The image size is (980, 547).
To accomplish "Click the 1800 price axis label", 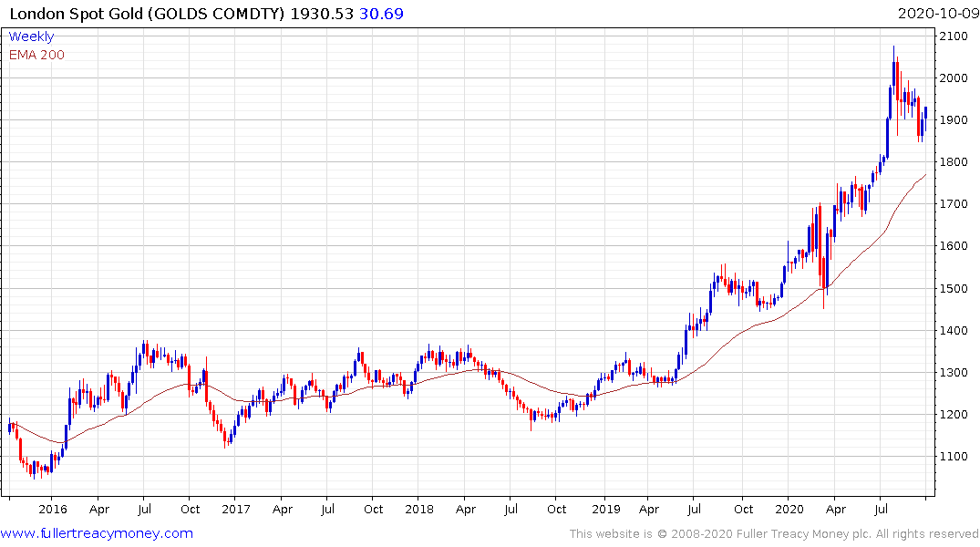I will click(954, 162).
